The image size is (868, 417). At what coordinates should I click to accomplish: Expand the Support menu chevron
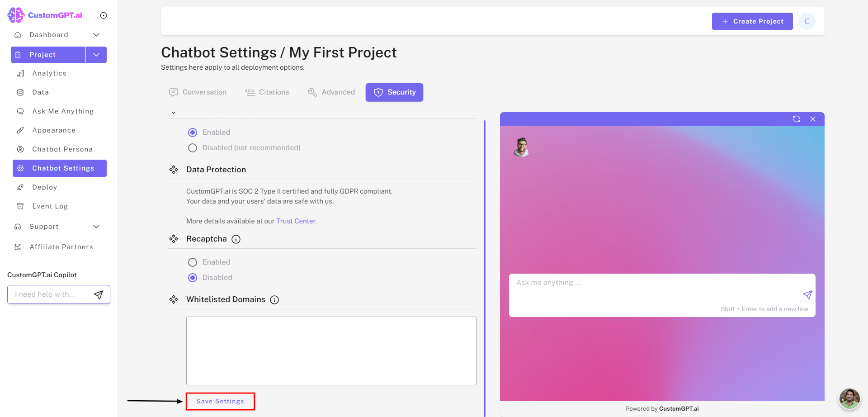pos(96,227)
